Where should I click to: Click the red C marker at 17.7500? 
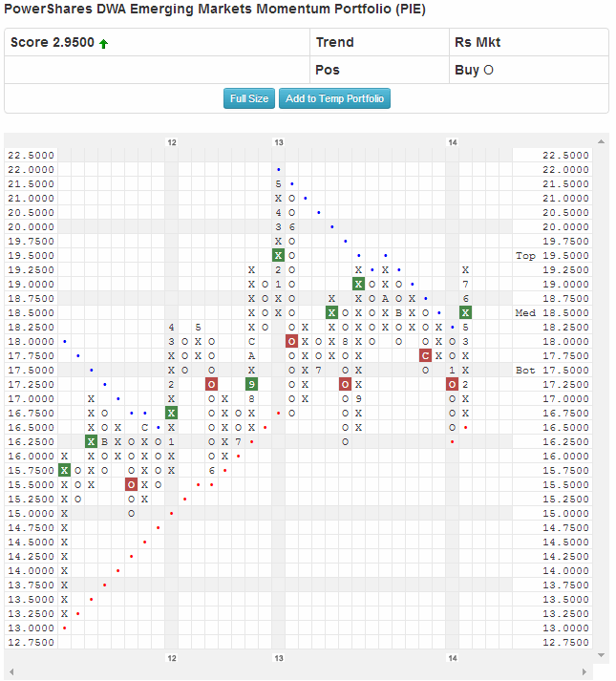tap(425, 355)
